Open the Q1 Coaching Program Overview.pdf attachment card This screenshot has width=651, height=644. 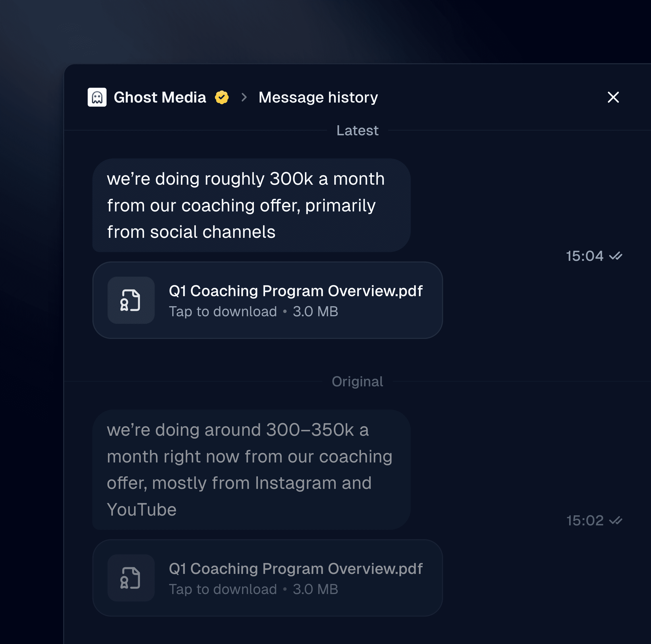268,300
